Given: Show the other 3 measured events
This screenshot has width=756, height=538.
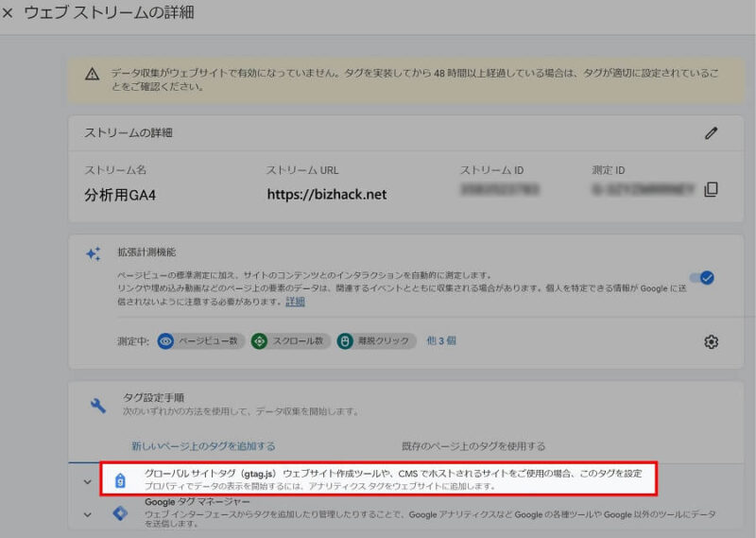Looking at the screenshot, I should click(441, 340).
